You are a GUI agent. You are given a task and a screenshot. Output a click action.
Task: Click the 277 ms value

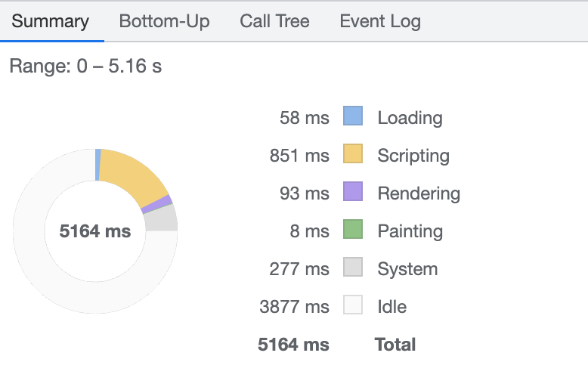299,269
